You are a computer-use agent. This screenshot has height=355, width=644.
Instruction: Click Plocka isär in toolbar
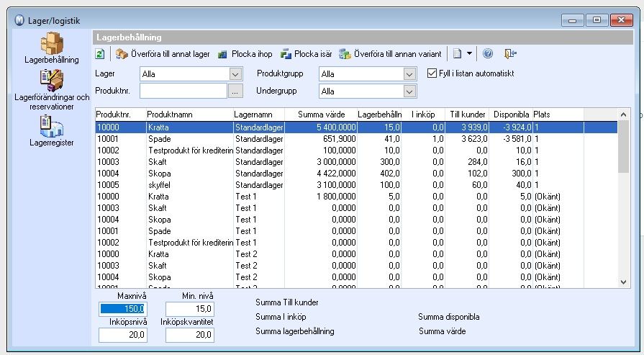[x=307, y=54]
